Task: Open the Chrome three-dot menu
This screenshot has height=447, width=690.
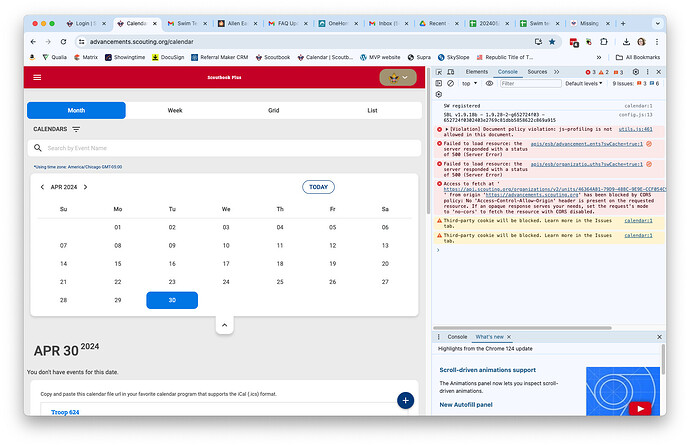Action: click(x=657, y=42)
